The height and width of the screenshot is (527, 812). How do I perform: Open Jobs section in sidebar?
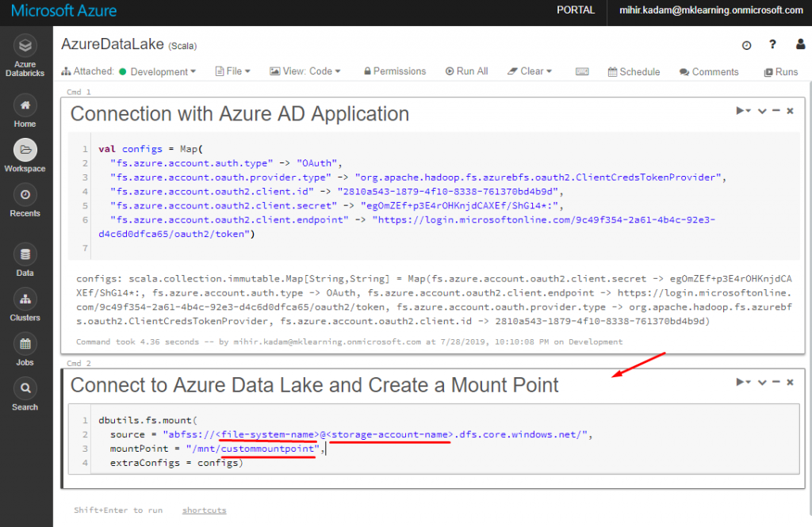pos(25,349)
